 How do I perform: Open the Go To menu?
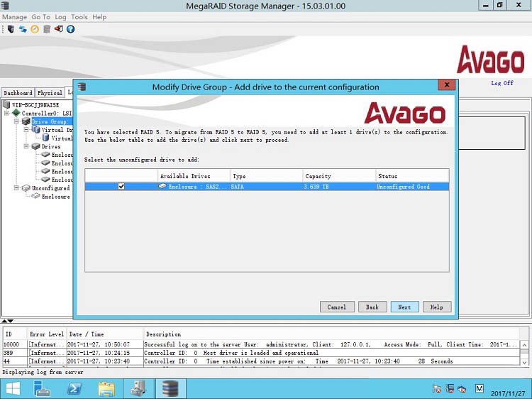[x=40, y=17]
